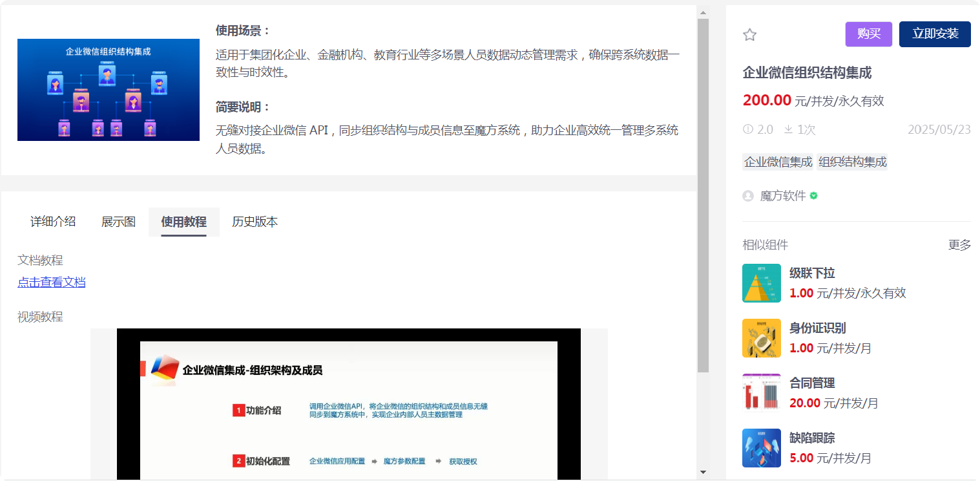Click the 简要说明： heading

(x=243, y=107)
